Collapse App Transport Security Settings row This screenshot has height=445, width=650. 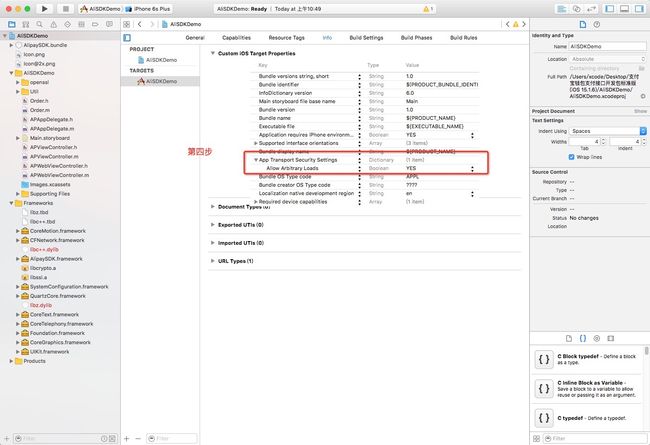click(256, 160)
